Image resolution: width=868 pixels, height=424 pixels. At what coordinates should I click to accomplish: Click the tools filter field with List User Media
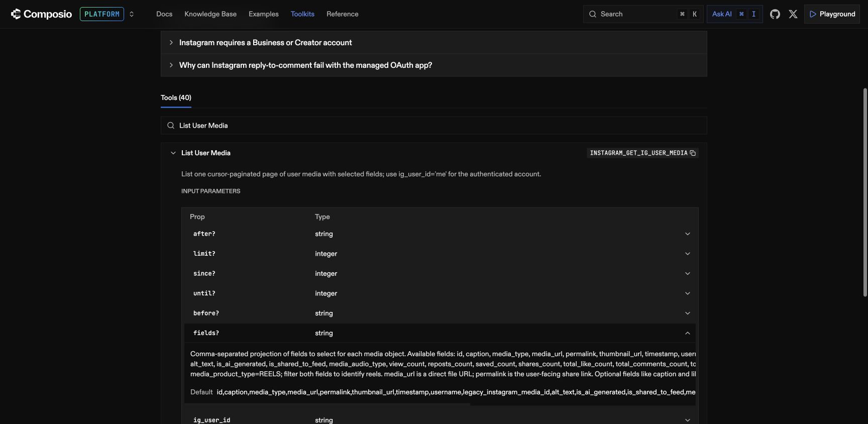coord(434,126)
